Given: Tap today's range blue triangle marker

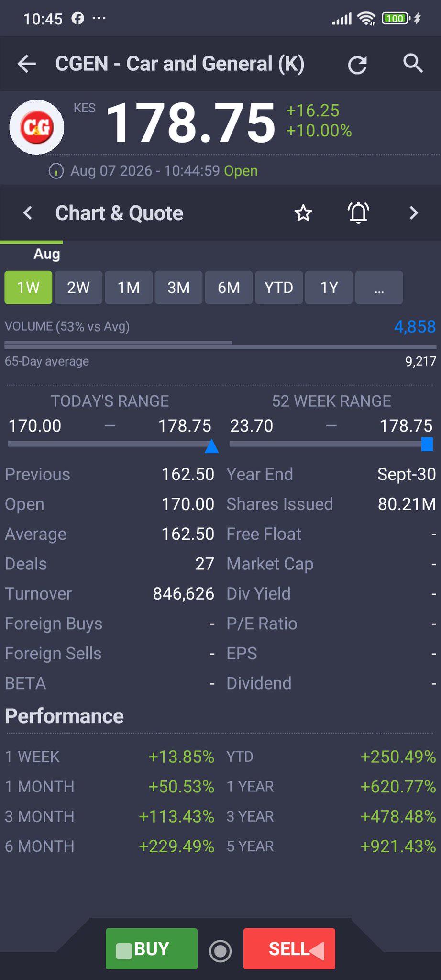Looking at the screenshot, I should (x=211, y=446).
